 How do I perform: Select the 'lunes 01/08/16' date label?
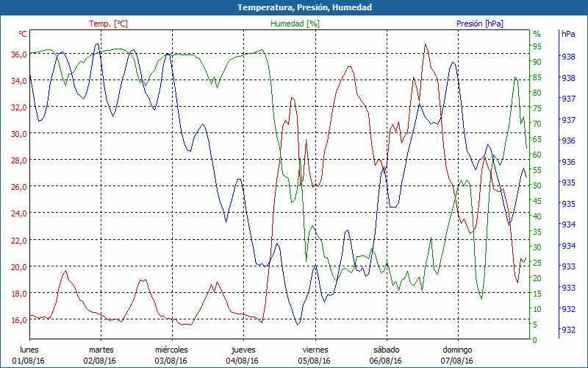point(29,355)
